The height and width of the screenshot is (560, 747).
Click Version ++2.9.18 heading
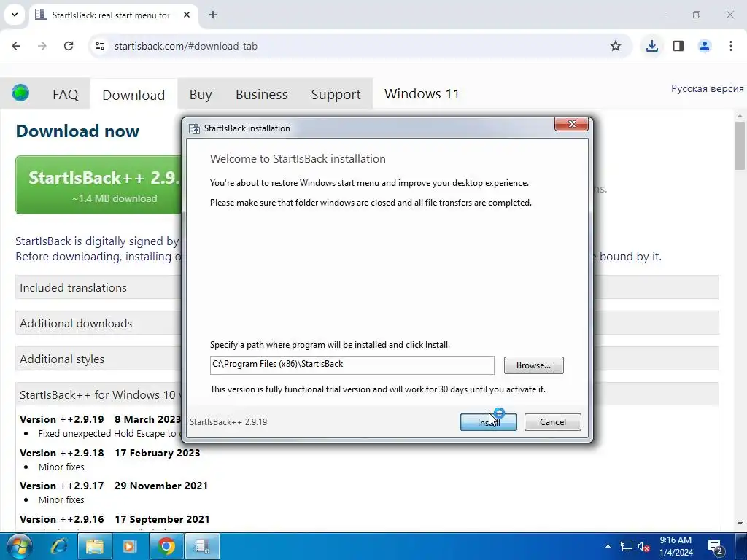point(62,453)
